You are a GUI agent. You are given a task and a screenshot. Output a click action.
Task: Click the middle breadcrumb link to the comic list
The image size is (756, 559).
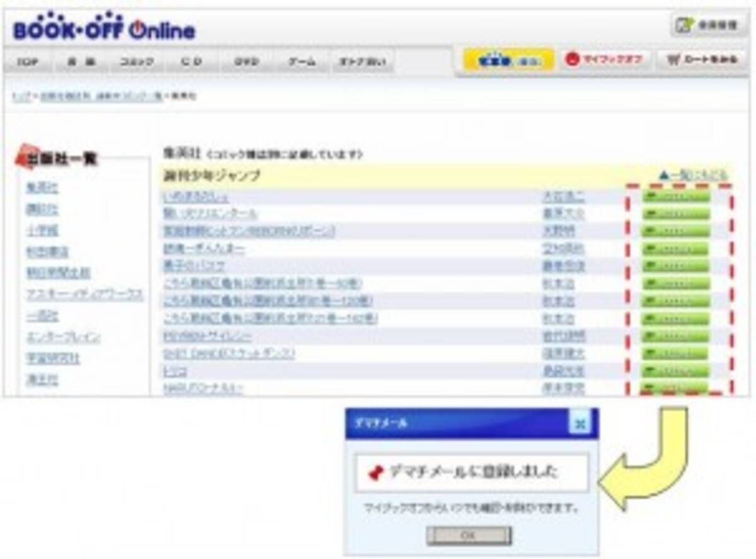click(101, 96)
